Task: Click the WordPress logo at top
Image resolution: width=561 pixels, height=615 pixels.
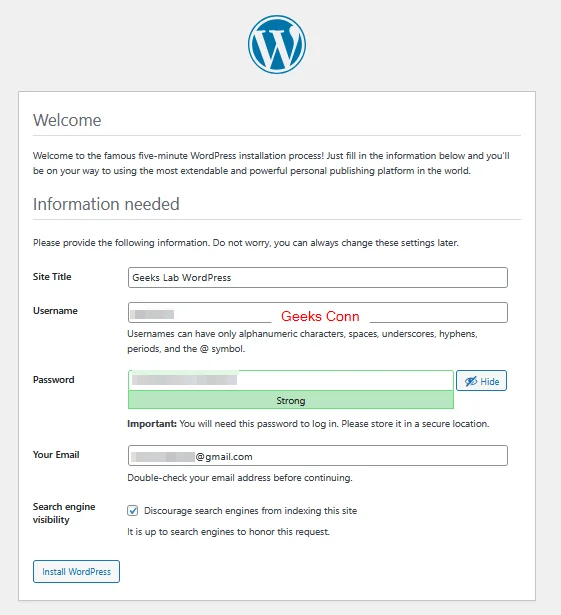Action: coord(277,44)
